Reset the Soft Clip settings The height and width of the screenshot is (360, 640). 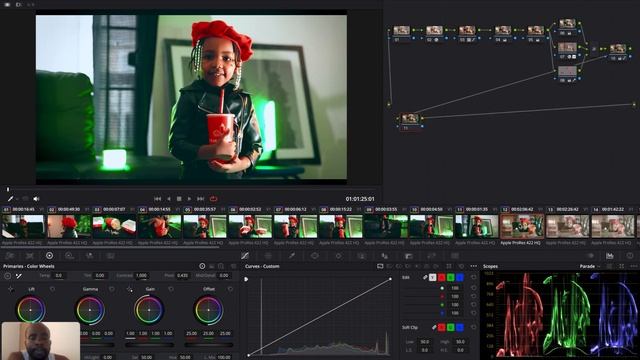pos(473,327)
